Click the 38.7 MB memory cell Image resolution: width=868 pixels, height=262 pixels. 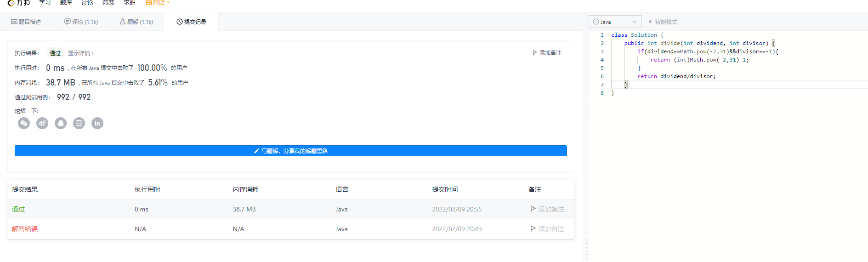click(244, 209)
